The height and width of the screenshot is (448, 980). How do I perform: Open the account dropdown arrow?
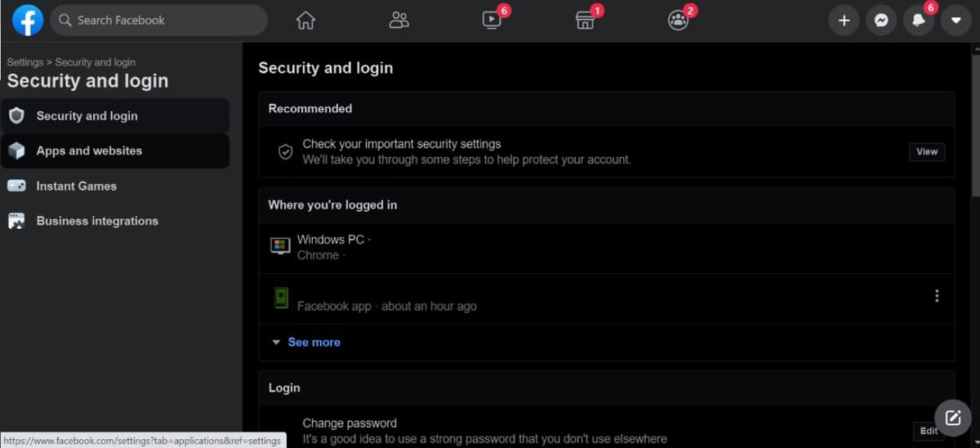(955, 20)
